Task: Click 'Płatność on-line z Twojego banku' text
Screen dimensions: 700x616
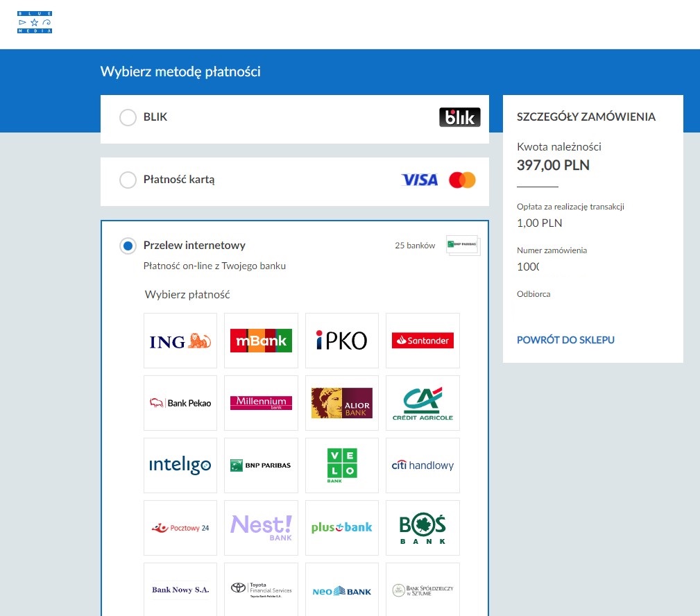Action: [x=214, y=266]
